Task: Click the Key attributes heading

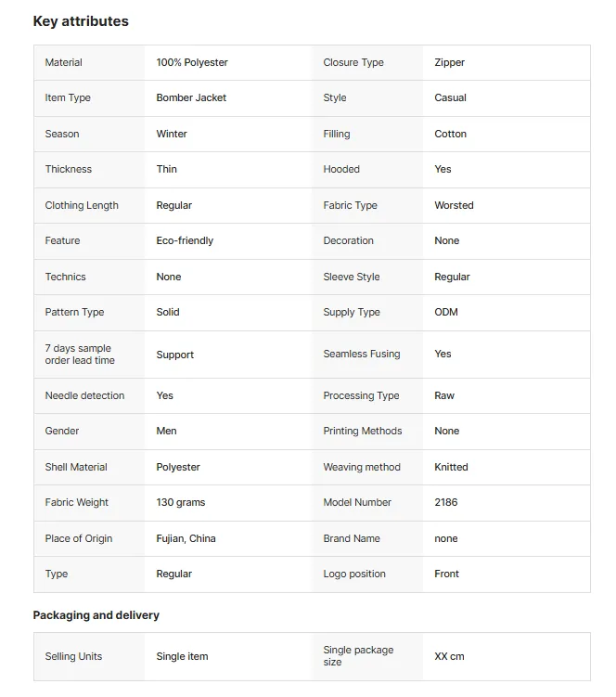Action: point(81,21)
